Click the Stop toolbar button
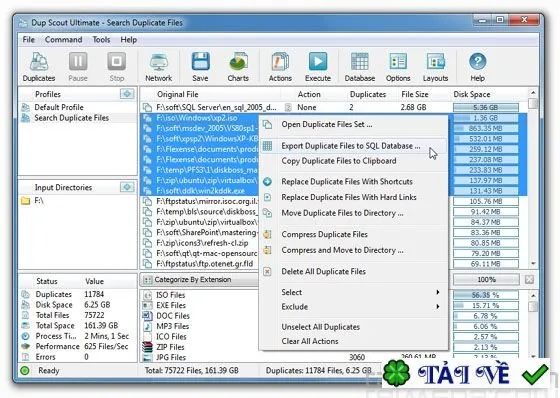The image size is (560, 398). (116, 67)
